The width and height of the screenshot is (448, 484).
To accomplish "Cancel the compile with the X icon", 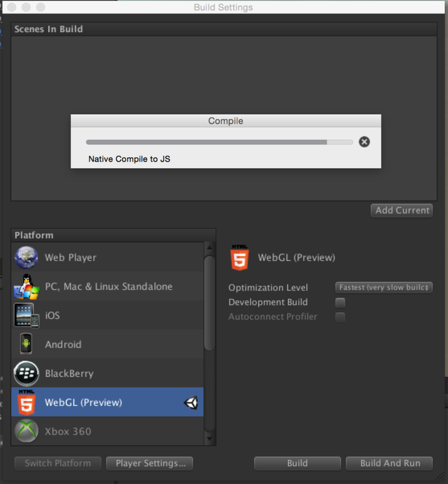I will pos(364,142).
